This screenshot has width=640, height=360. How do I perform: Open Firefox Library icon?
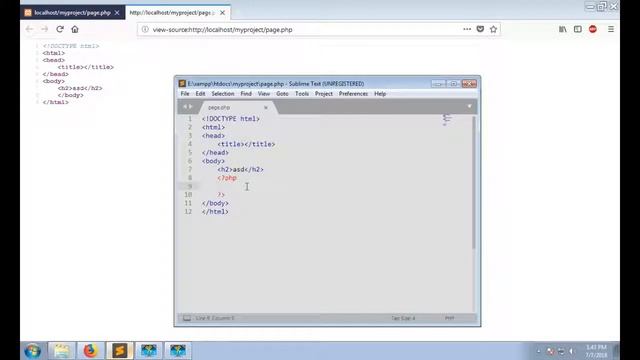click(562, 29)
